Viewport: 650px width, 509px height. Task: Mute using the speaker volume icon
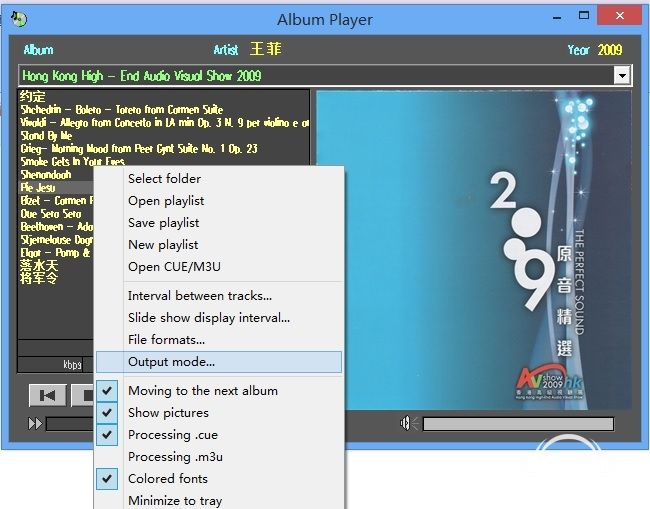tap(409, 424)
